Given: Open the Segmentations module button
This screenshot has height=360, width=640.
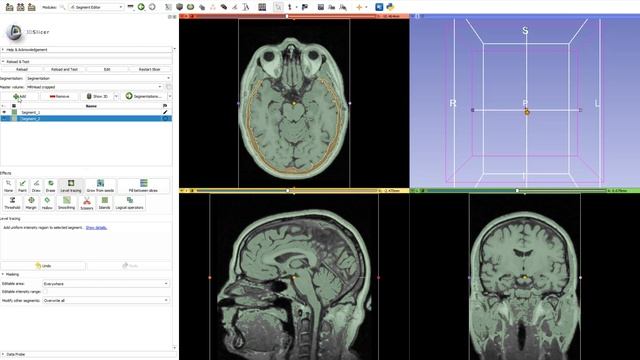Looking at the screenshot, I should 144,96.
